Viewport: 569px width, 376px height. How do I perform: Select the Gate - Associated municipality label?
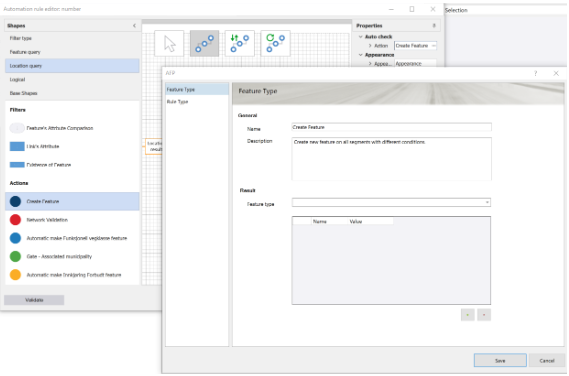59,257
